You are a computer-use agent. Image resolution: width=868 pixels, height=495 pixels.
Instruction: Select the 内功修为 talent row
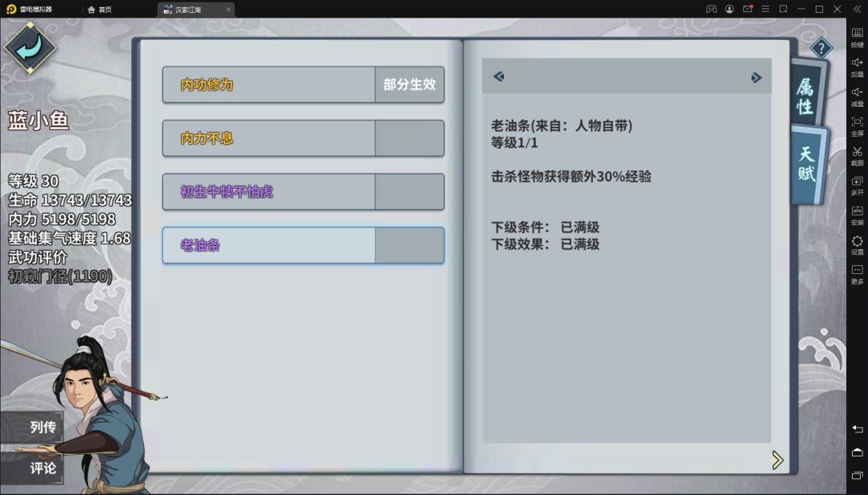coord(303,84)
